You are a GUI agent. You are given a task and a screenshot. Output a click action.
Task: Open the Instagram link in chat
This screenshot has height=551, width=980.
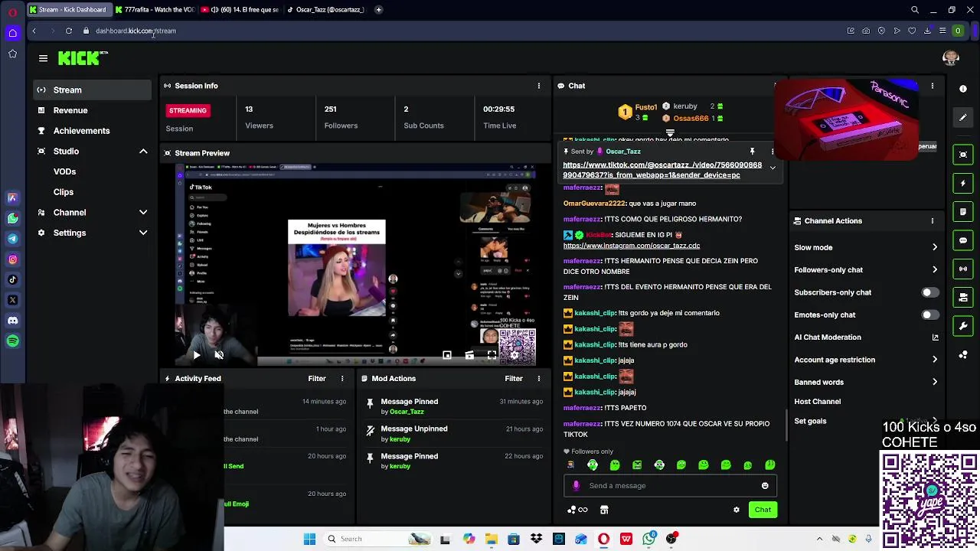tap(632, 246)
